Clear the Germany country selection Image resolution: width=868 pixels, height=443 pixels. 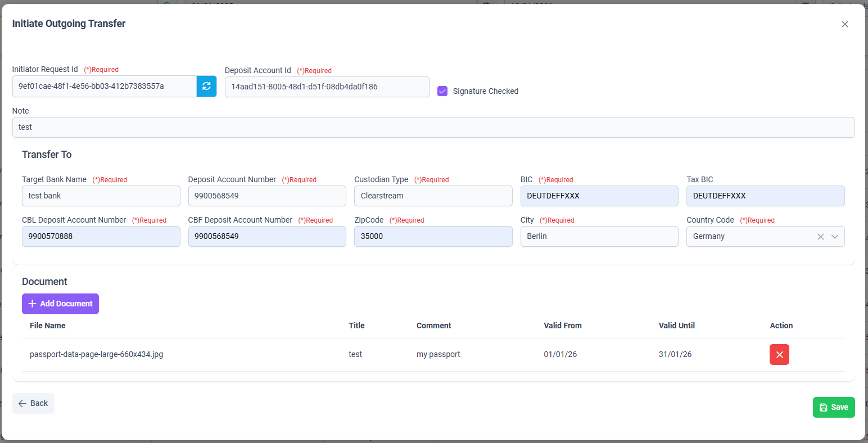coord(820,237)
